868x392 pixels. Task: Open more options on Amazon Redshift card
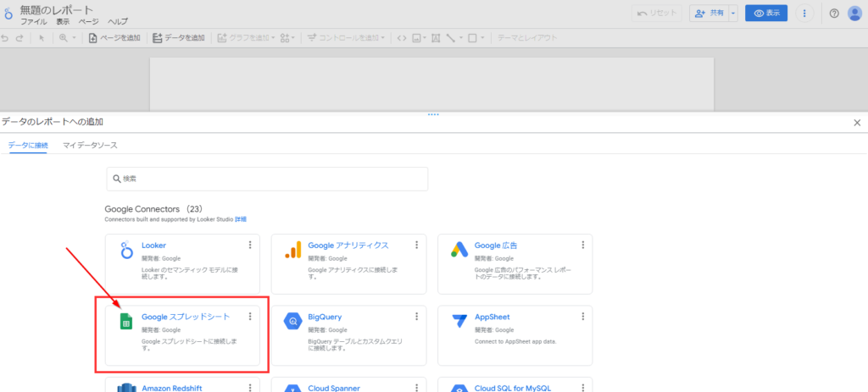(250, 388)
